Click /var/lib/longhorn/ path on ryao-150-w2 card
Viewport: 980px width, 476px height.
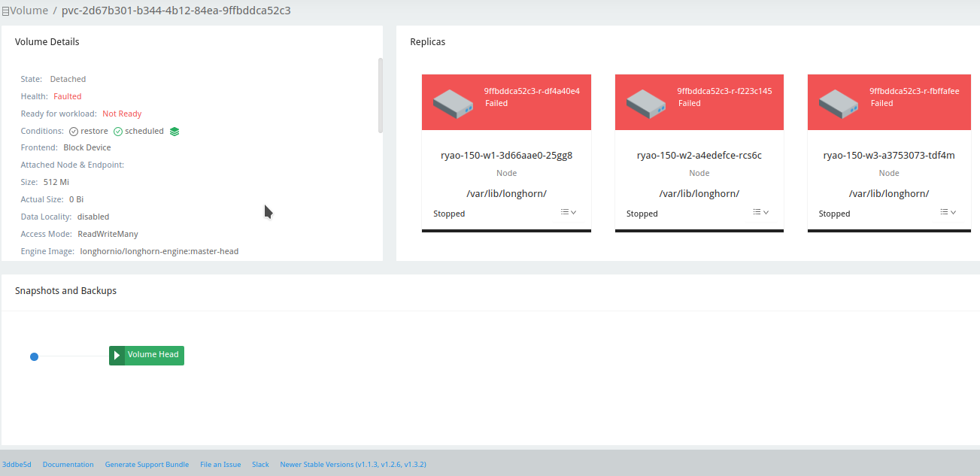[x=699, y=193]
